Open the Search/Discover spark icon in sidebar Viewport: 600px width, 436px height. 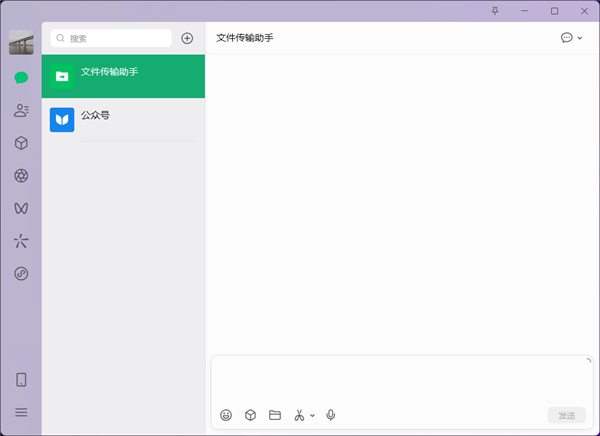click(21, 241)
